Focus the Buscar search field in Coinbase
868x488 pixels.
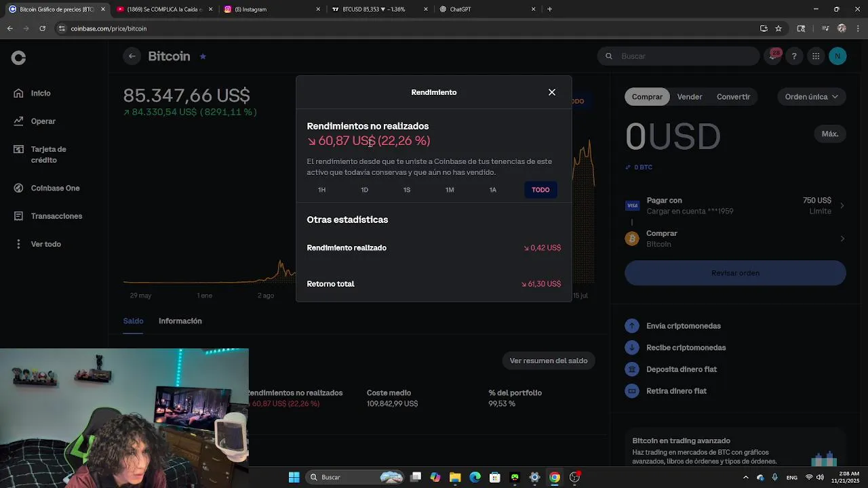pyautogui.click(x=678, y=56)
